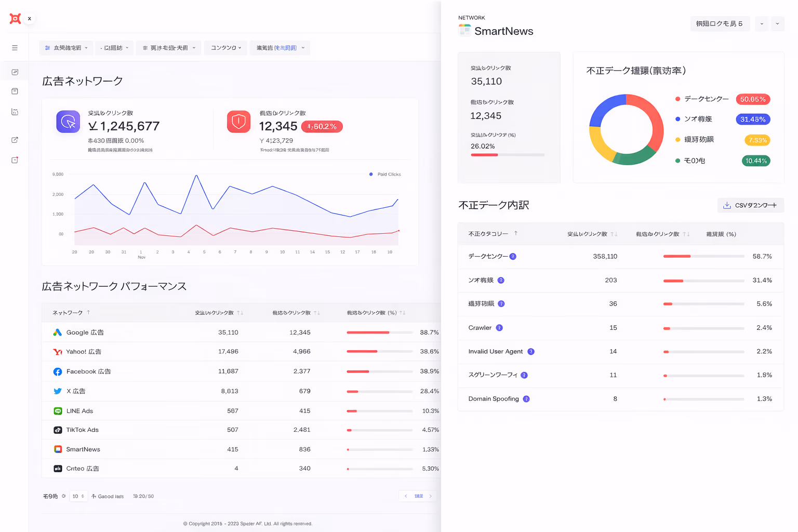Click the Domain Spoofing category name
This screenshot has width=798, height=532.
pyautogui.click(x=494, y=399)
